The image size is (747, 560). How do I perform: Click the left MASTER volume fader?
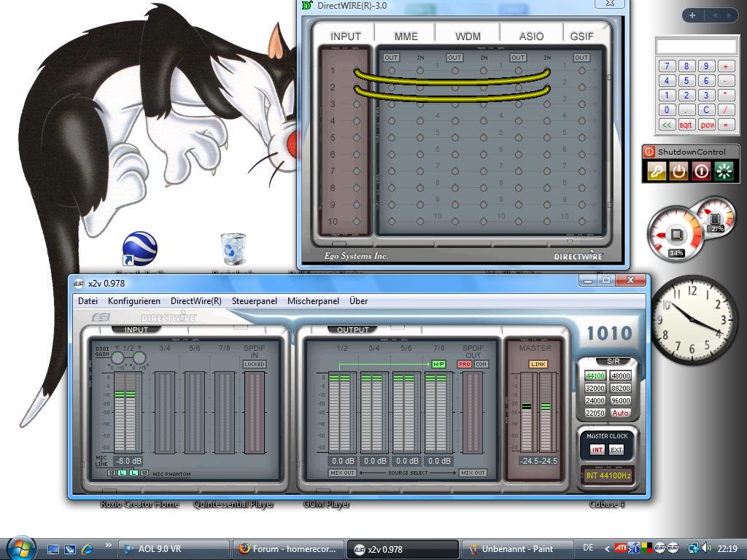tap(527, 407)
